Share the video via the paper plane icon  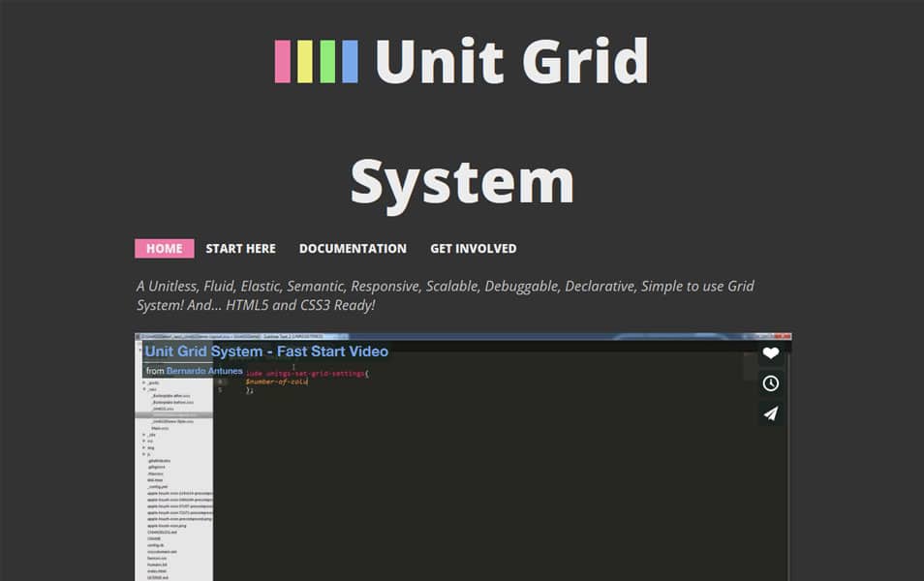pos(770,413)
